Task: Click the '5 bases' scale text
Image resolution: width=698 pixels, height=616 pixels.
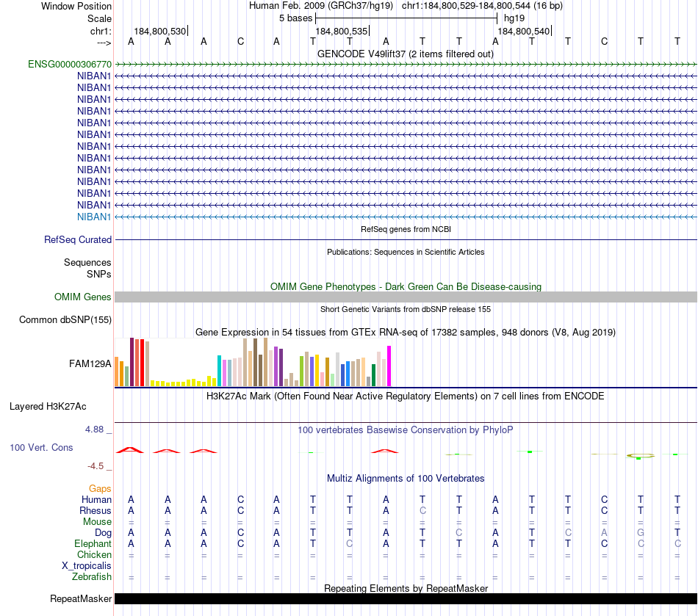Action: (295, 18)
